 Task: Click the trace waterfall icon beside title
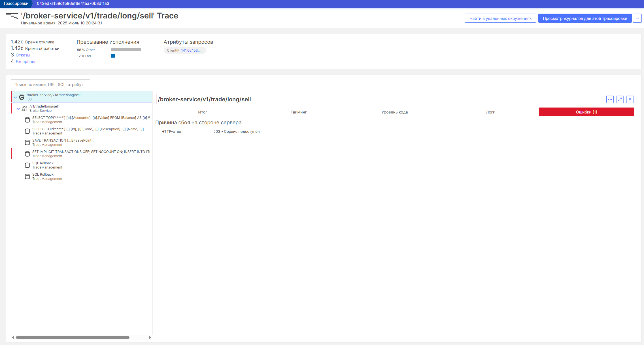click(x=12, y=16)
